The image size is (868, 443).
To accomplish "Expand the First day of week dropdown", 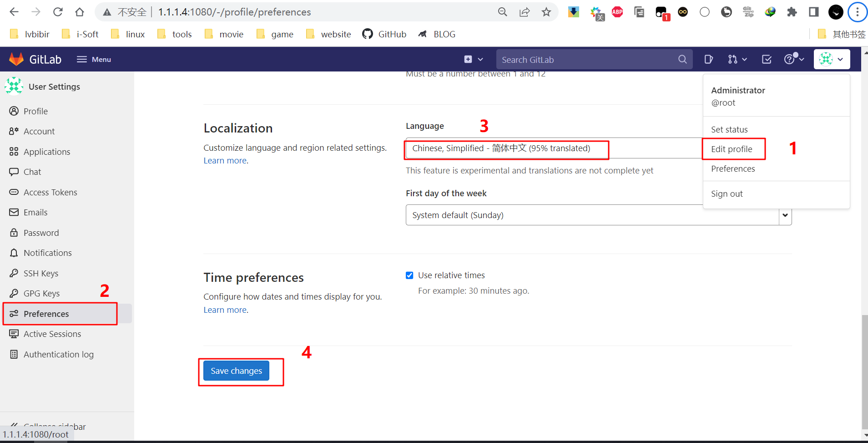I will tap(785, 215).
